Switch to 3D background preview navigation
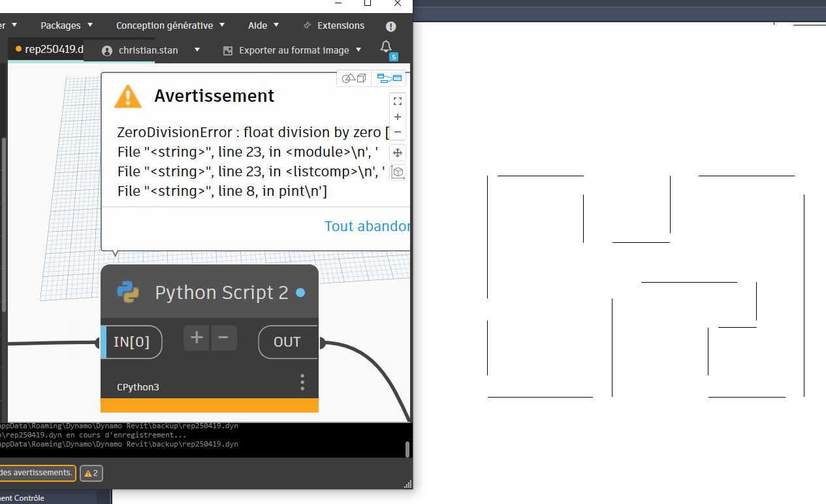Screen dimensions: 826x504 click(x=355, y=78)
